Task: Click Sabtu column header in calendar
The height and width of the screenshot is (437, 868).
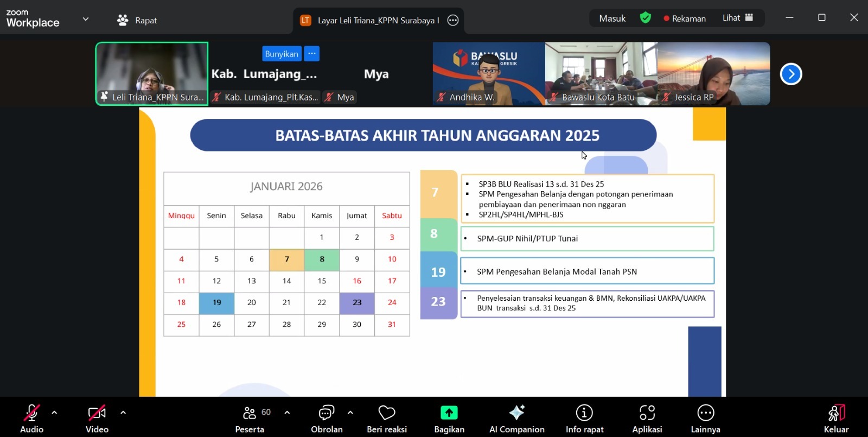Action: 392,216
